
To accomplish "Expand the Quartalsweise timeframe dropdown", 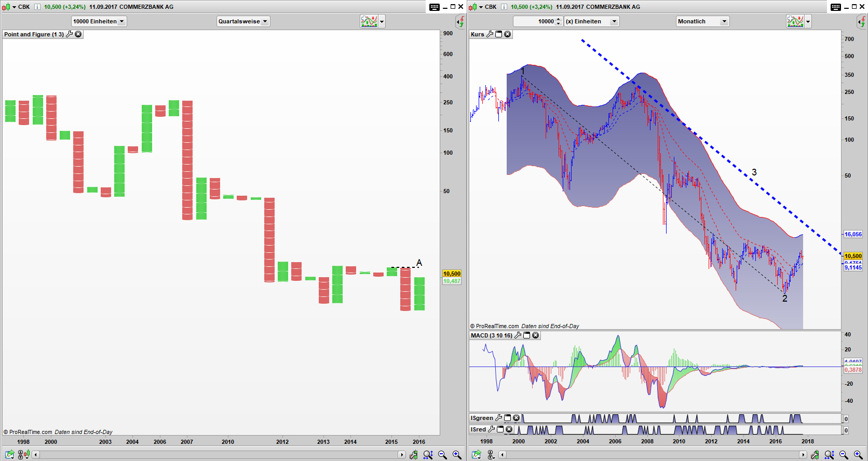I will 243,21.
